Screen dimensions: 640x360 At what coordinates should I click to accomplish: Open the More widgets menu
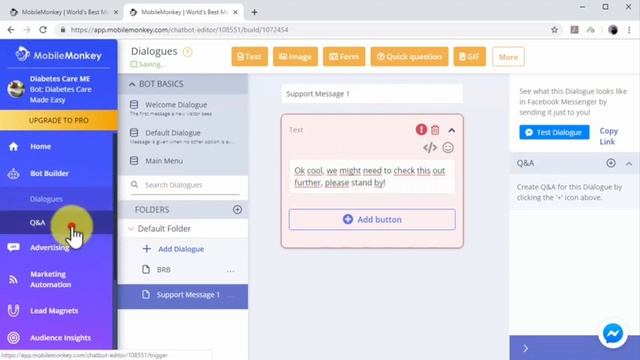(508, 57)
